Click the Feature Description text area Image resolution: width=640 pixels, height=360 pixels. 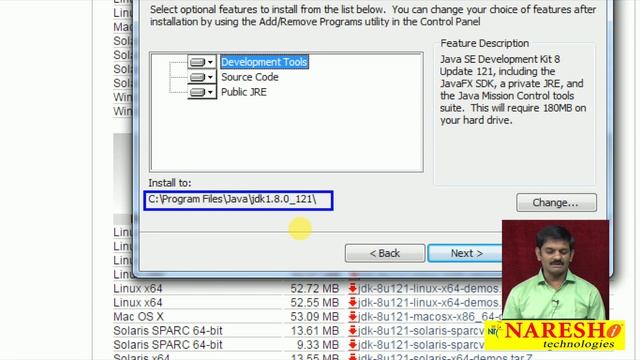(513, 90)
